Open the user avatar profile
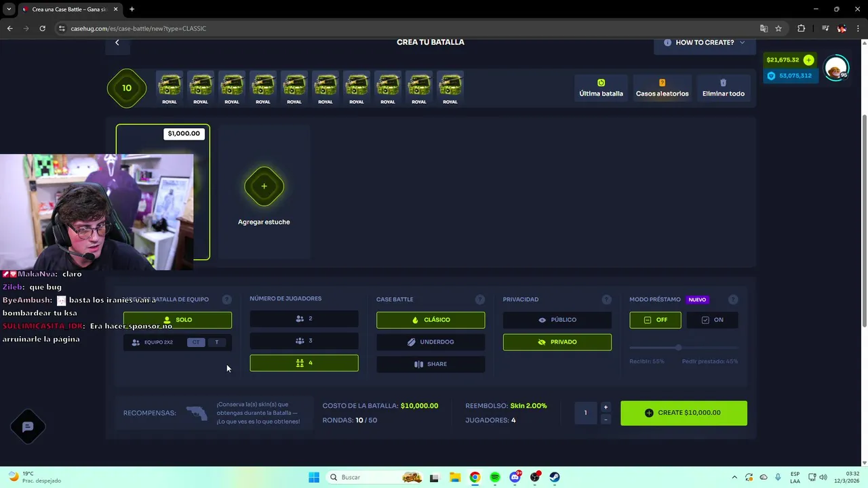The image size is (868, 488). (836, 68)
